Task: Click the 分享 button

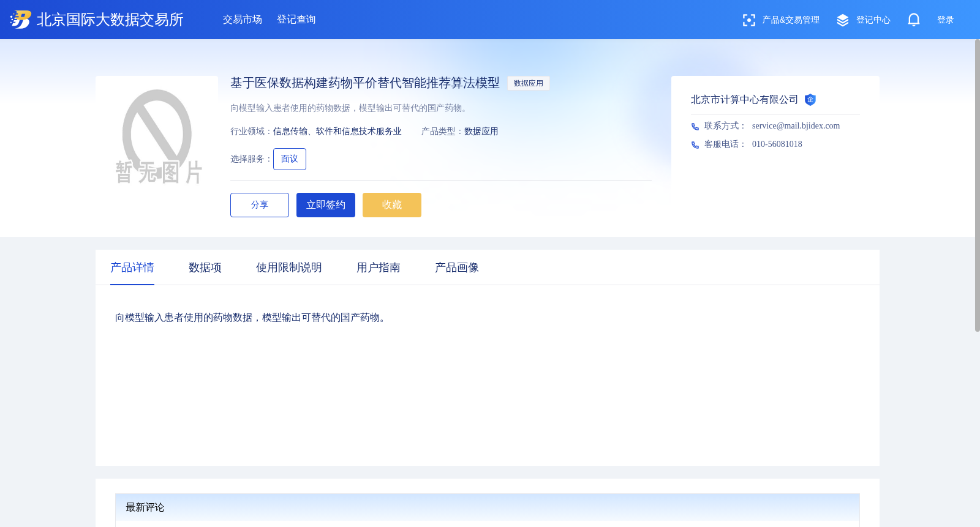Action: [260, 205]
